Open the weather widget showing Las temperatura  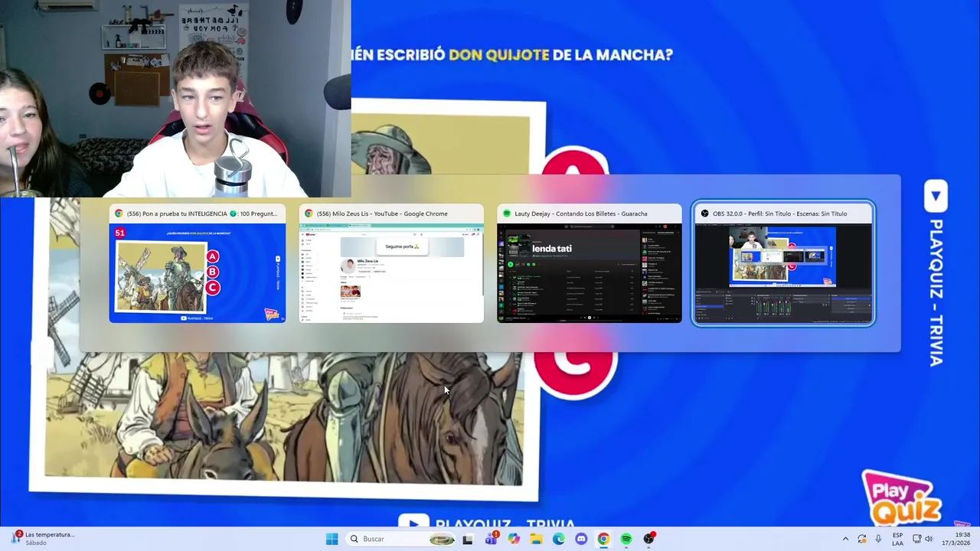43,539
